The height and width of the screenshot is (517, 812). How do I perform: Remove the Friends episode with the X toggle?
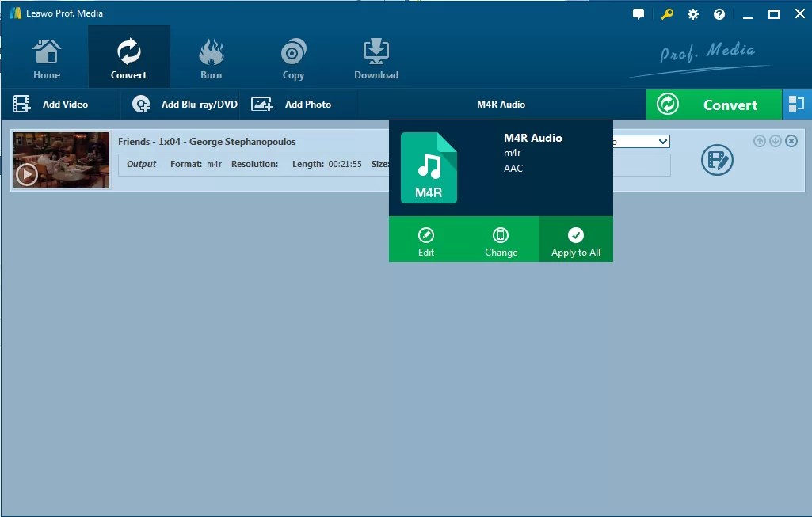point(791,140)
